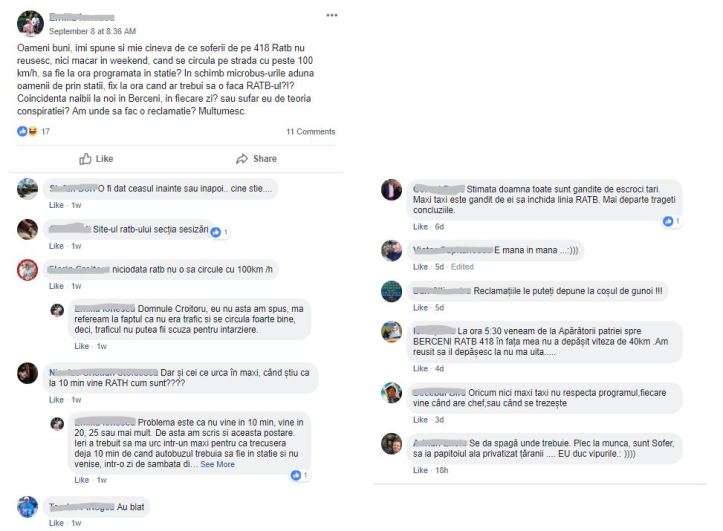Screen dimensions: 723x531
Task: Click "Edited" under the "E mana in mana" comment
Action: coord(462,266)
